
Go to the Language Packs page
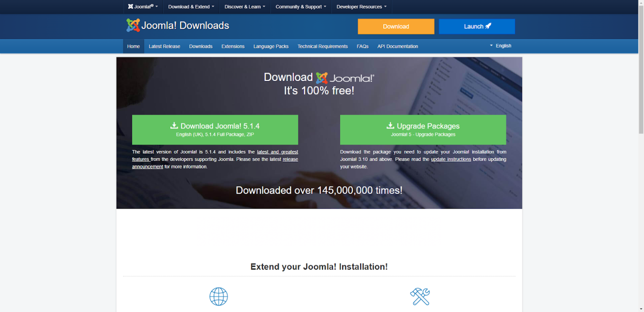pos(271,46)
